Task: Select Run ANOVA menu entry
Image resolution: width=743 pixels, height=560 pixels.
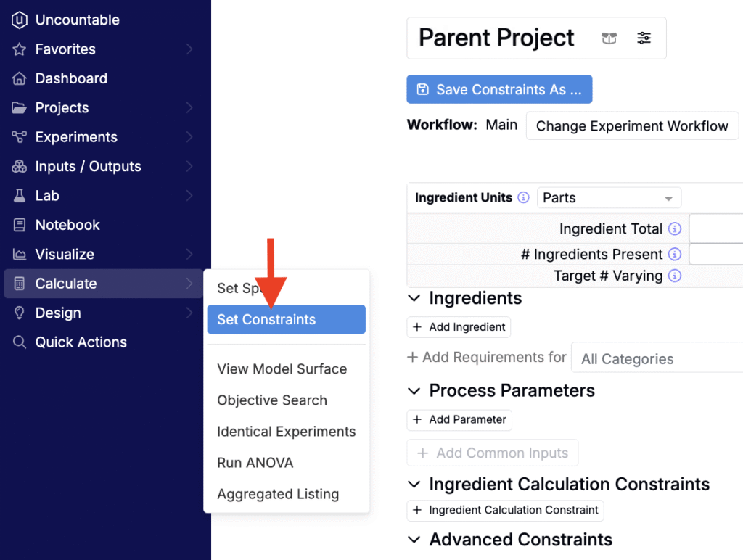Action: pos(255,463)
